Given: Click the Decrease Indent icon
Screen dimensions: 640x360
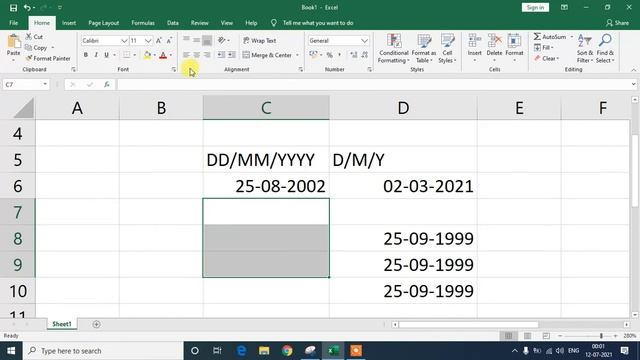Looking at the screenshot, I should [221, 55].
